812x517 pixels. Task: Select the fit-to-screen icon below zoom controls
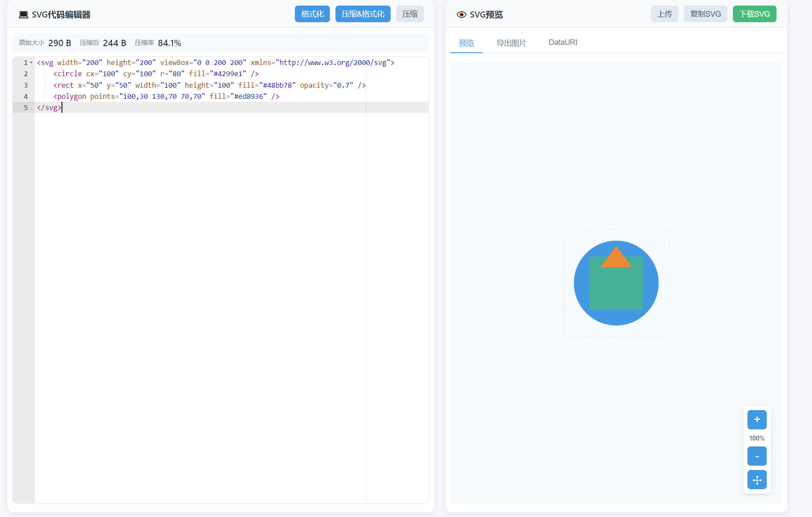757,480
